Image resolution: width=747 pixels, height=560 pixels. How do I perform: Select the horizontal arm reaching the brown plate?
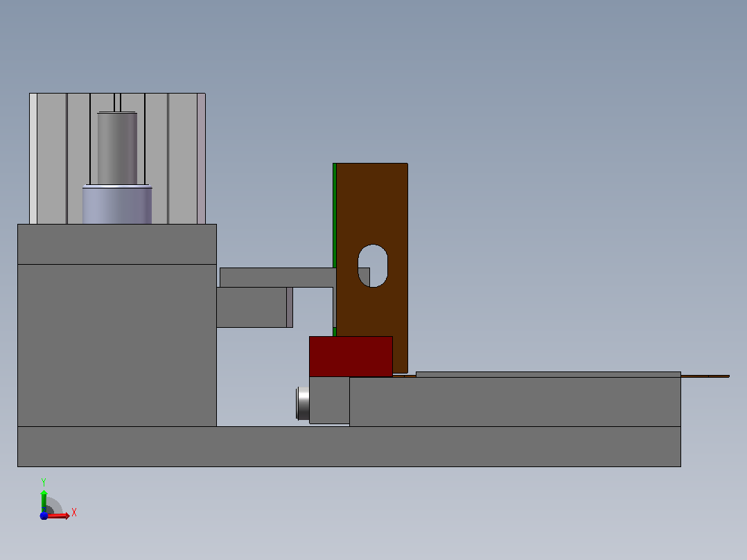(x=278, y=277)
